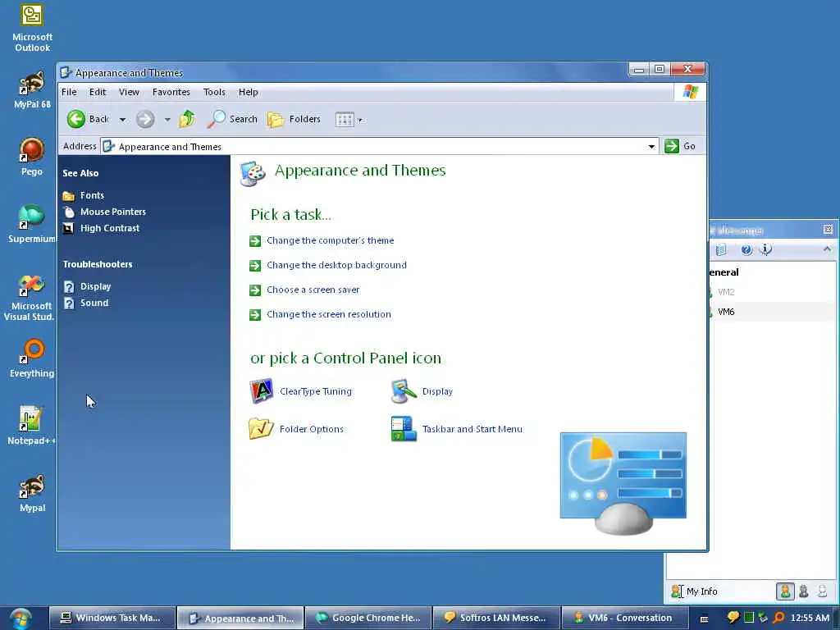Image resolution: width=840 pixels, height=630 pixels.
Task: Launch Microsoft Outlook desktop icon
Action: 32,28
